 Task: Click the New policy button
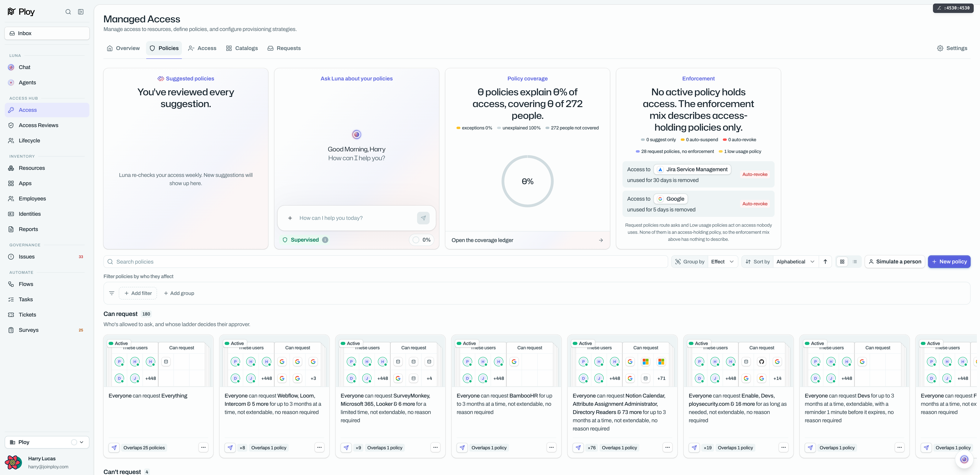click(949, 262)
